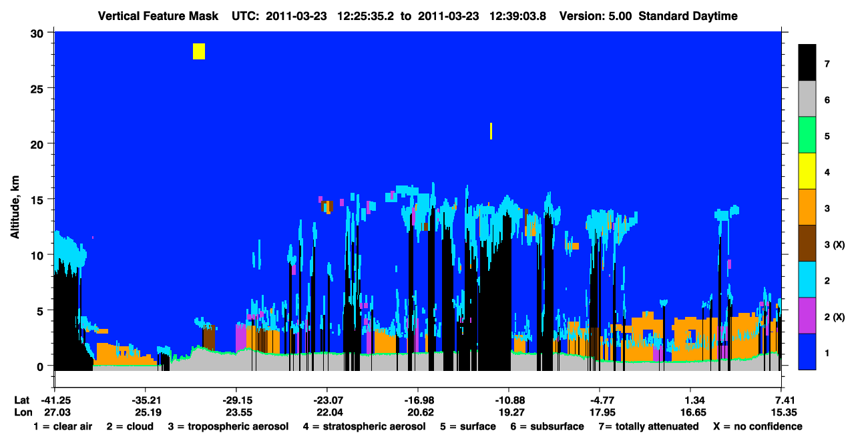This screenshot has width=868, height=445.
Task: Click the 'Lat' axis row label
Action: 21,400
